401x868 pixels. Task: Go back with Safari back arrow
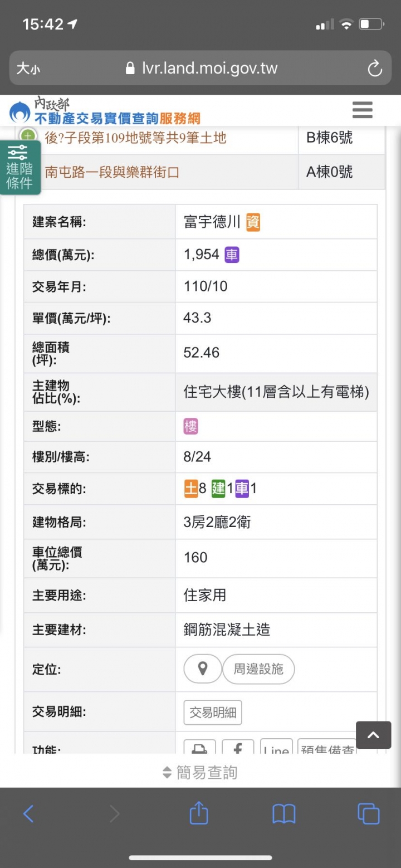tap(28, 814)
